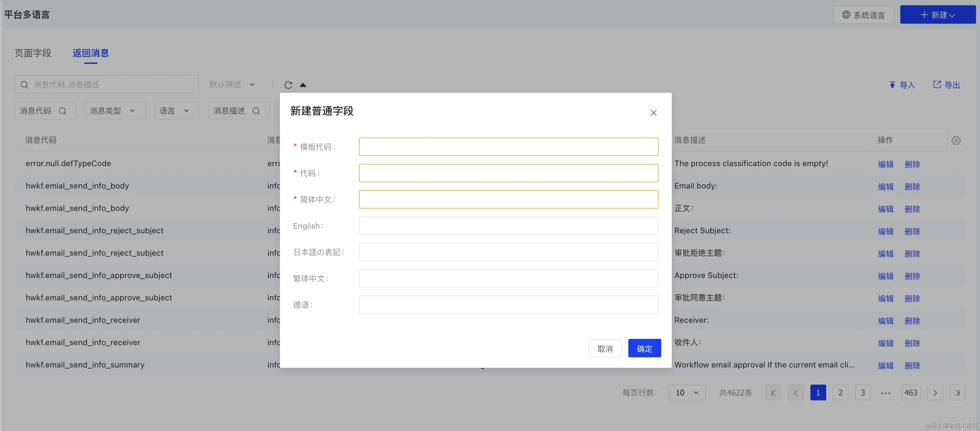980x431 pixels.
Task: Select the 返回消息 tab
Action: [91, 53]
